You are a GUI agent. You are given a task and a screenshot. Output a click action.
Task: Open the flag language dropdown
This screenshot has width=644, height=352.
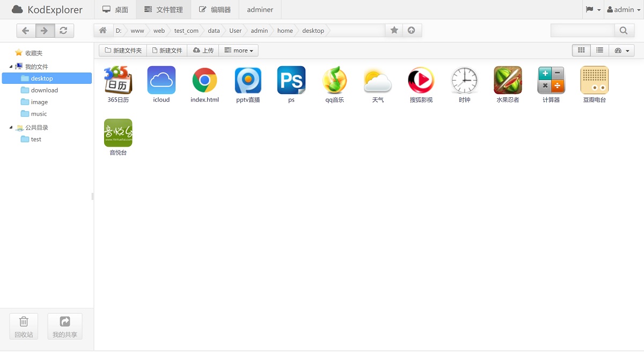[593, 10]
